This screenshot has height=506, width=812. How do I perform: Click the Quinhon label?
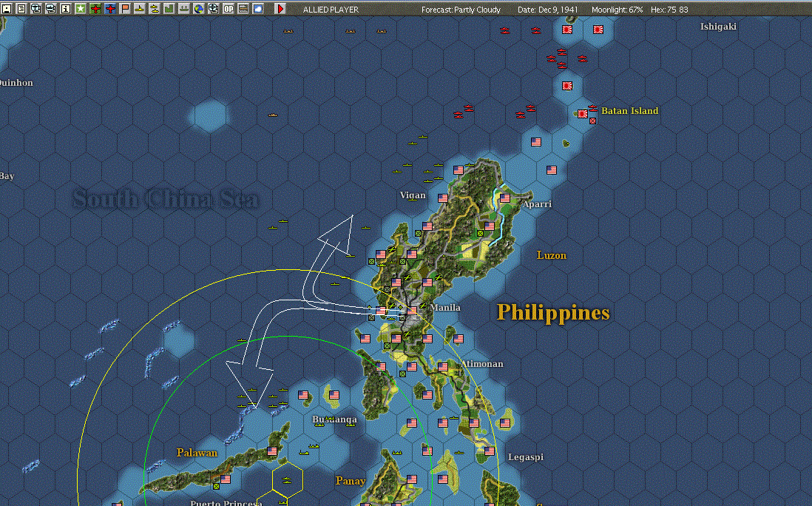(16, 83)
